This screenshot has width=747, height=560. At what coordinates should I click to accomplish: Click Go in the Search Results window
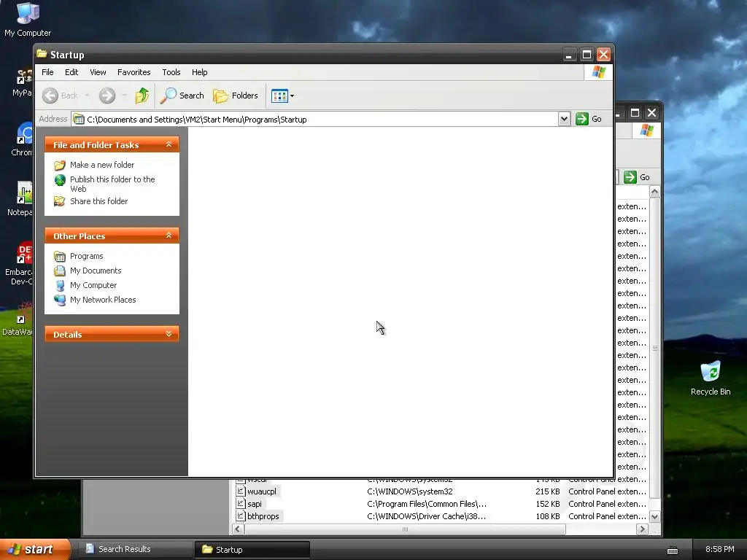coord(636,177)
